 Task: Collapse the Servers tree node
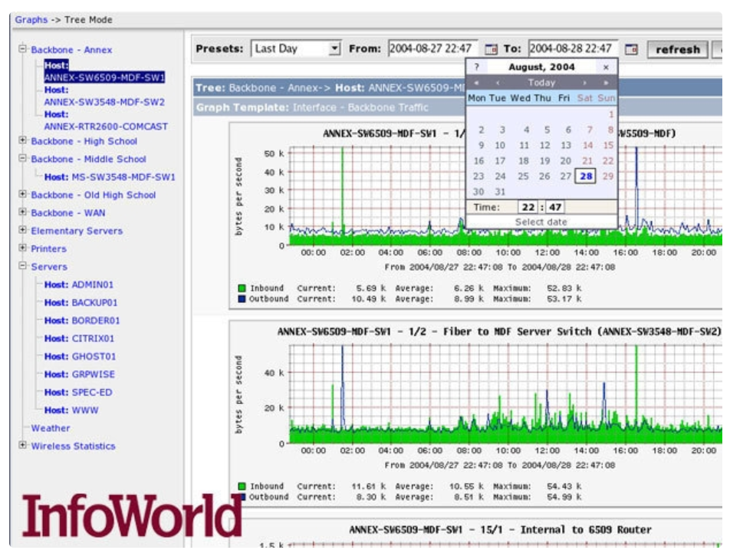pyautogui.click(x=22, y=265)
